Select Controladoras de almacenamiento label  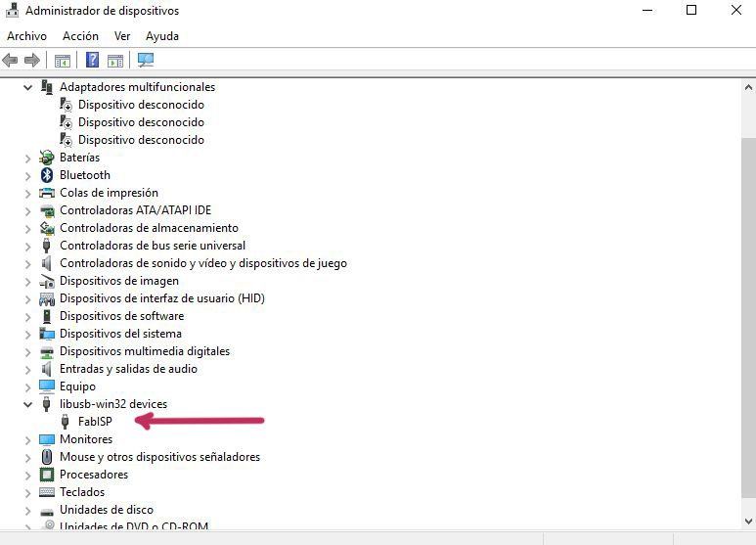[x=149, y=228]
